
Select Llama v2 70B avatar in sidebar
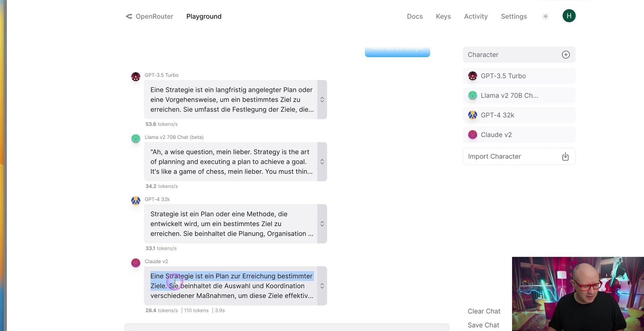pyautogui.click(x=472, y=96)
